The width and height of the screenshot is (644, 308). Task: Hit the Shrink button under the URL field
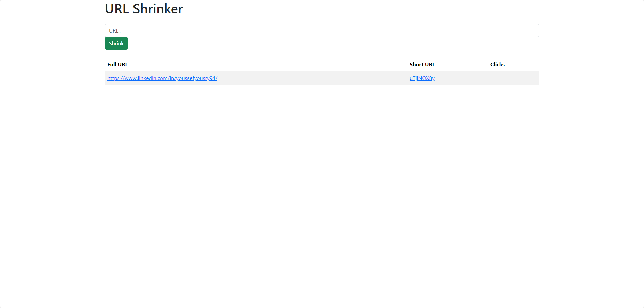116,43
